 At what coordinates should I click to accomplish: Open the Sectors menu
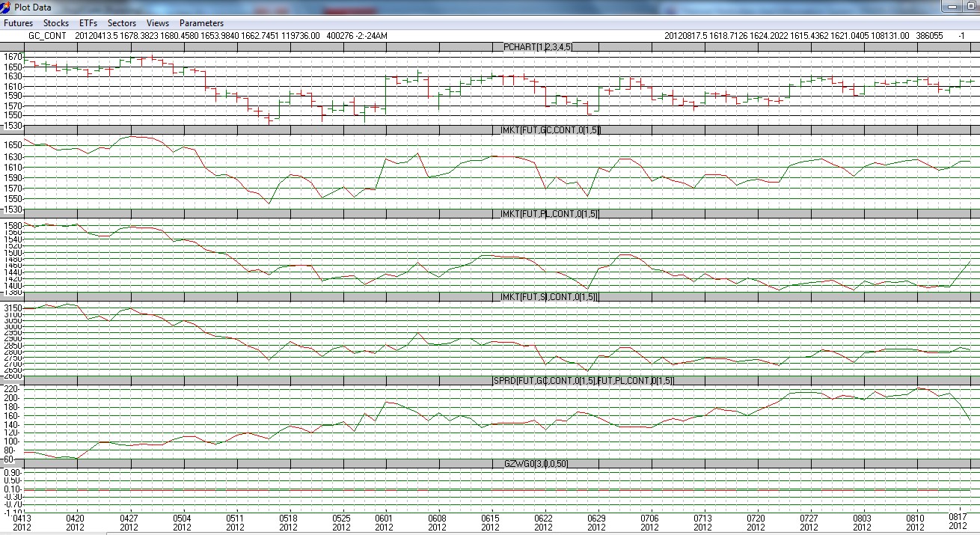[x=122, y=23]
